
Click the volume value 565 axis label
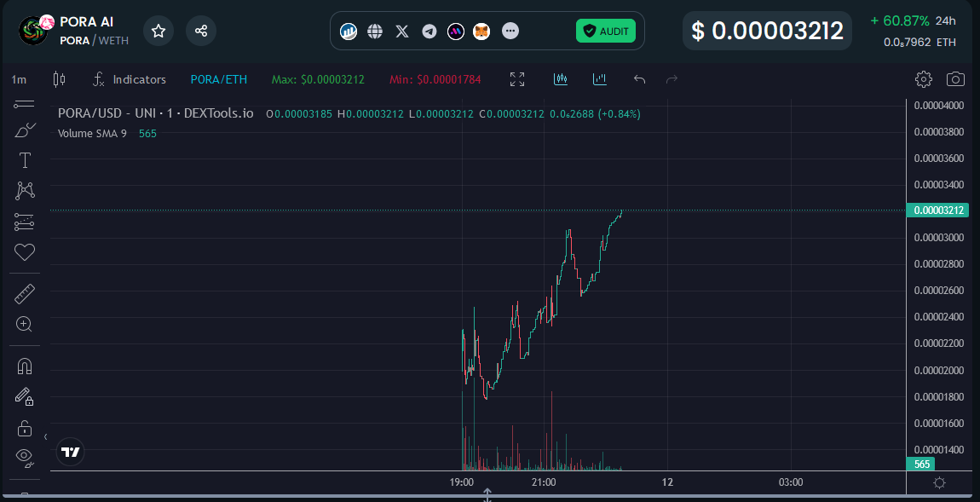coord(922,464)
